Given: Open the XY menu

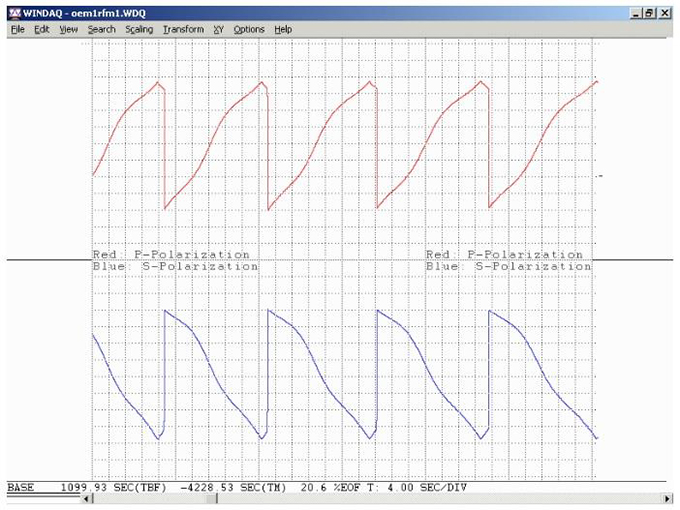Looking at the screenshot, I should (219, 29).
